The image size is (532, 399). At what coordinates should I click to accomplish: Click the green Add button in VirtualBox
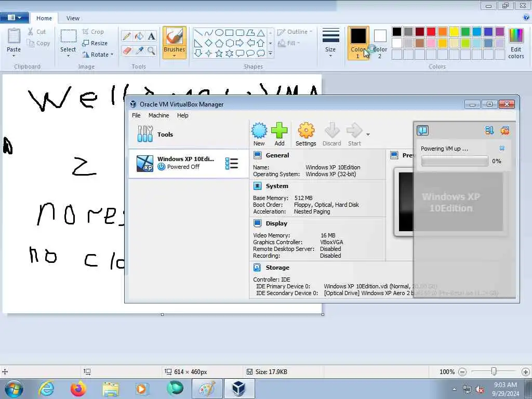pyautogui.click(x=279, y=135)
